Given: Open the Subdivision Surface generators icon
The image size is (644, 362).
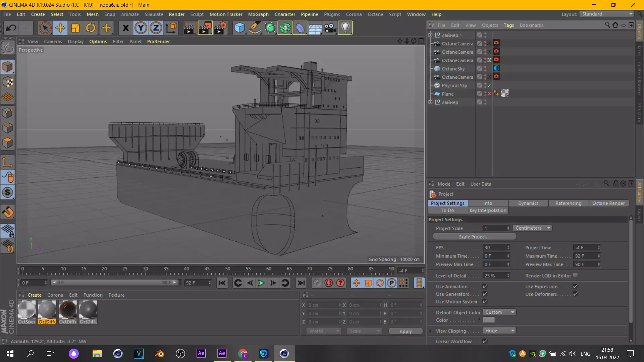Looking at the screenshot, I should [x=270, y=28].
